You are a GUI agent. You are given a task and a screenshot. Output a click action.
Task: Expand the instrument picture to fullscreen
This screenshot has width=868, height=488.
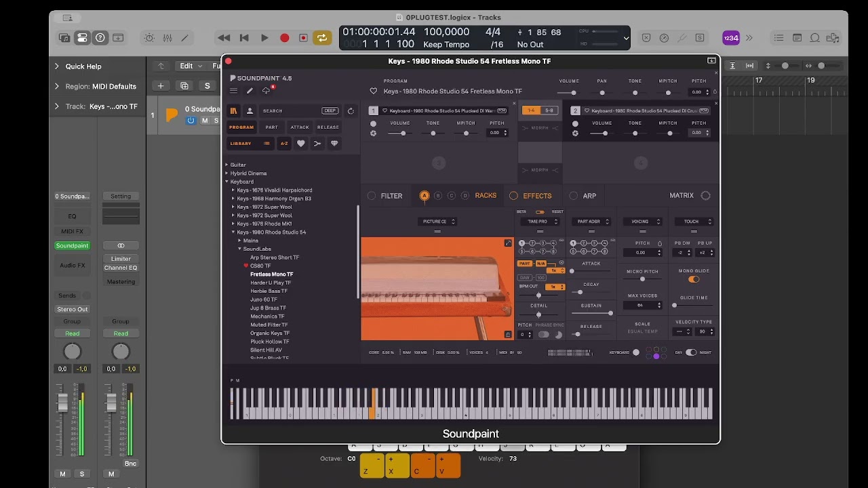(508, 243)
